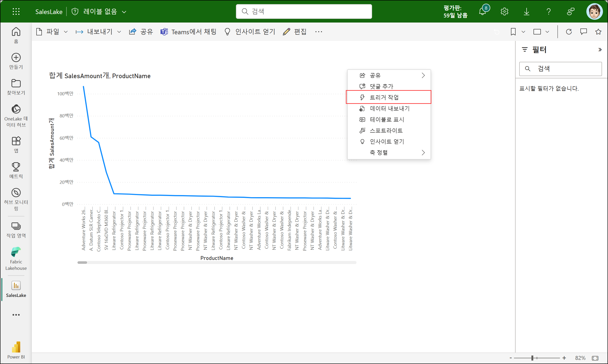The image size is (608, 364).
Task: Click the notifications bell icon
Action: 482,11
